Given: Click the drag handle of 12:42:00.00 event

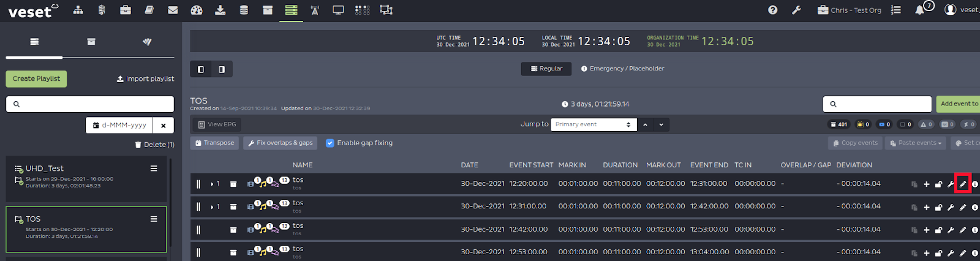Looking at the screenshot, I should pyautogui.click(x=198, y=230).
